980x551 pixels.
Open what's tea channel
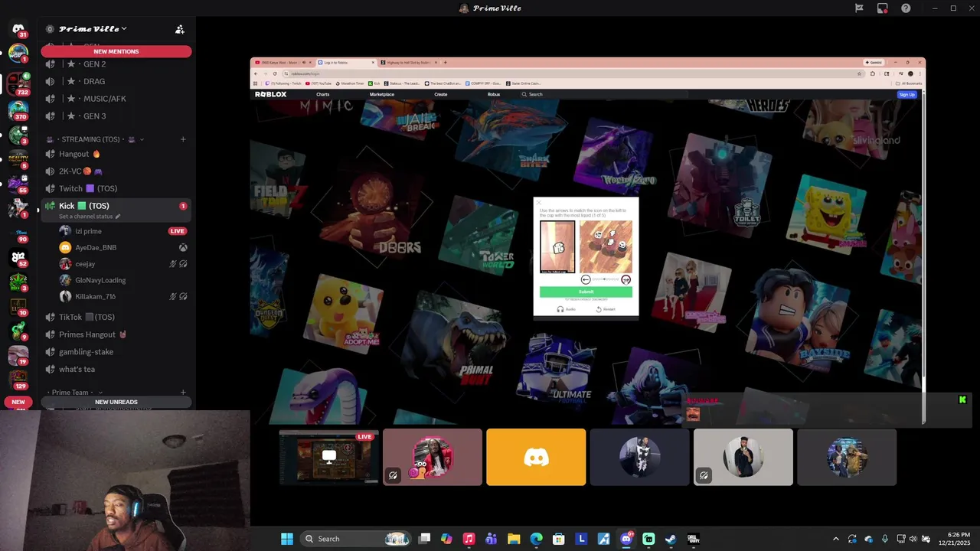[x=116, y=369]
